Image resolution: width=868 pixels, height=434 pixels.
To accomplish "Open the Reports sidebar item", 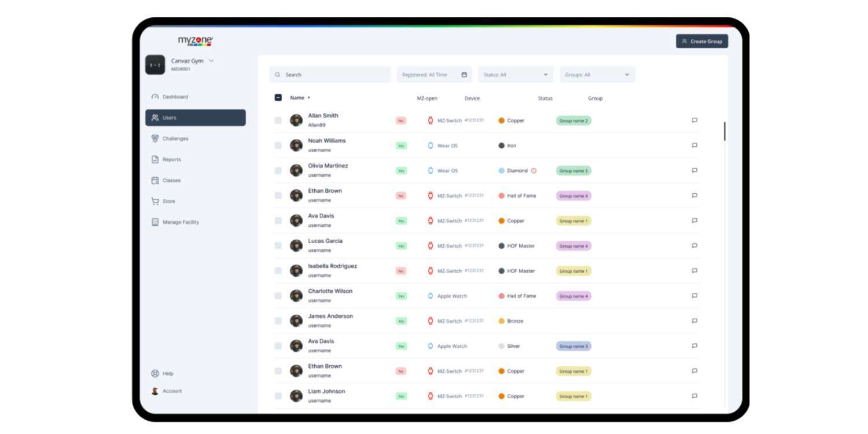I will tap(171, 160).
